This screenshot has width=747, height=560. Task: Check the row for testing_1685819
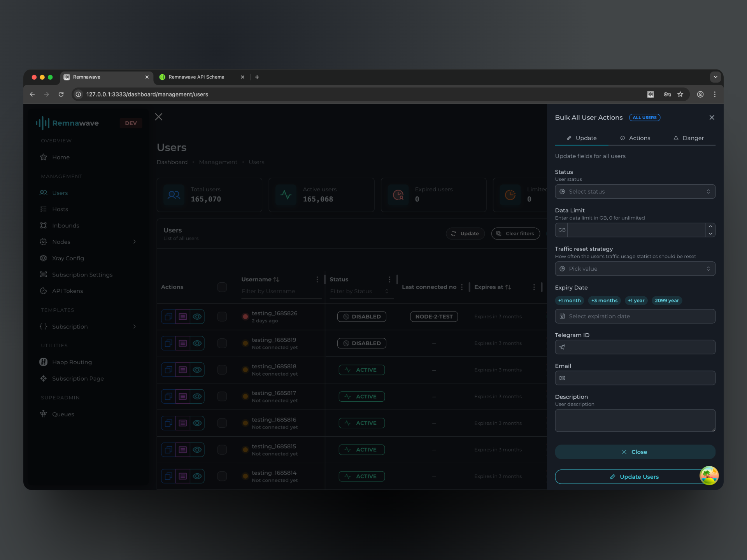[222, 343]
